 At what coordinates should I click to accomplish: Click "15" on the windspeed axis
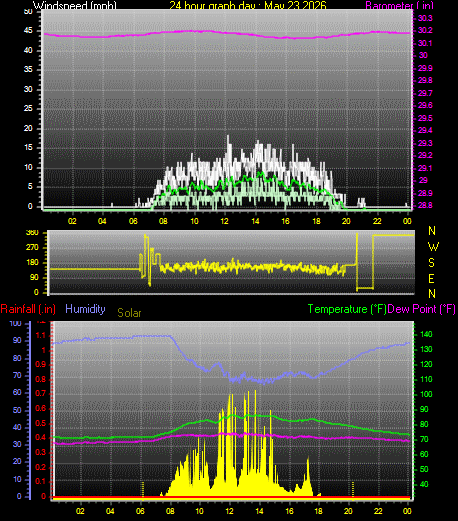point(28,147)
